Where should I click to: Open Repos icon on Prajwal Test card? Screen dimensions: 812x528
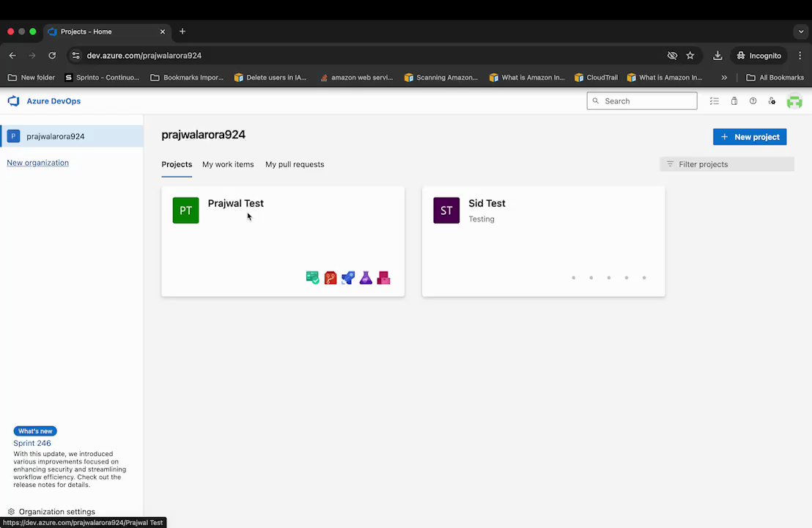pyautogui.click(x=331, y=278)
